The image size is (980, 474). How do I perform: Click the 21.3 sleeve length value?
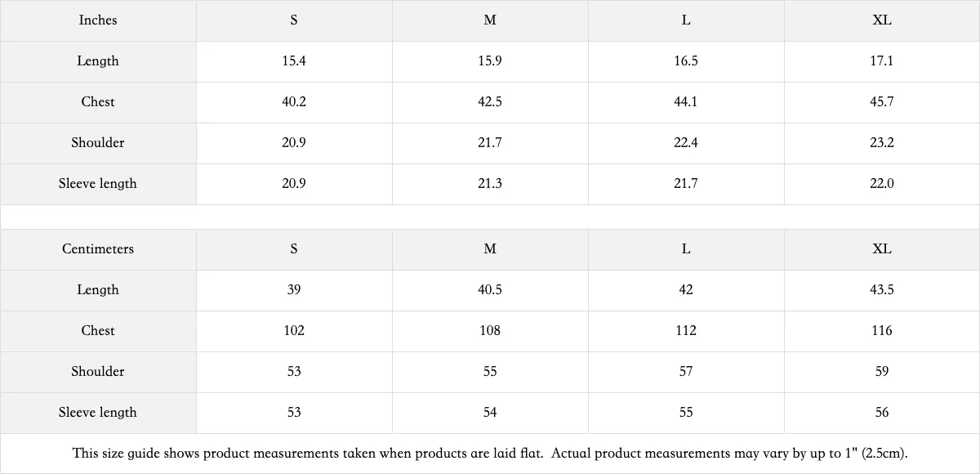click(x=490, y=184)
